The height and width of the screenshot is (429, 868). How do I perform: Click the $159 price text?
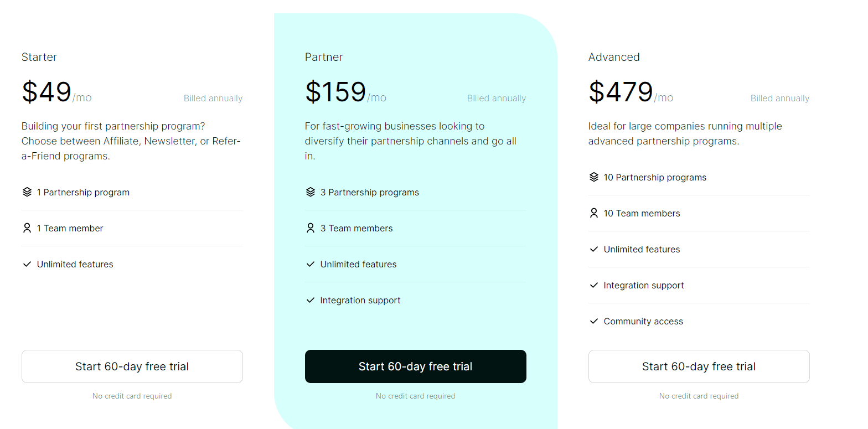[x=335, y=92]
